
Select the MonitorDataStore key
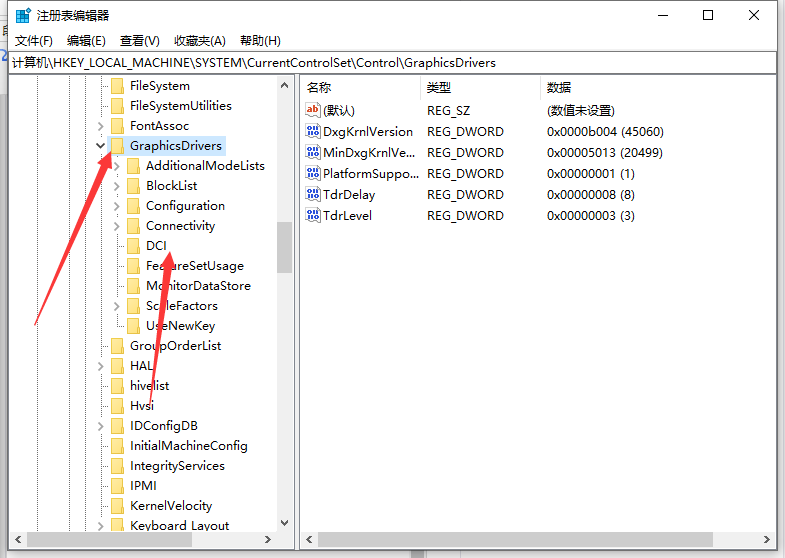tap(198, 286)
